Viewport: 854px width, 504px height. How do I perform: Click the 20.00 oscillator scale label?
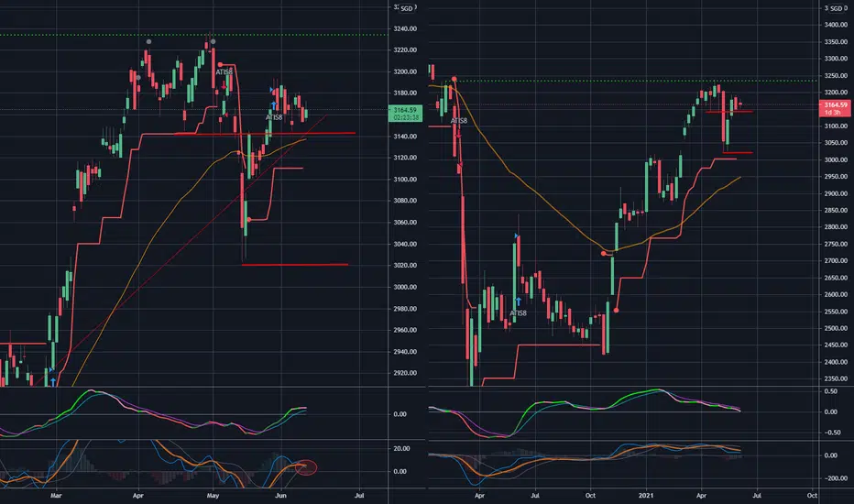(x=401, y=449)
